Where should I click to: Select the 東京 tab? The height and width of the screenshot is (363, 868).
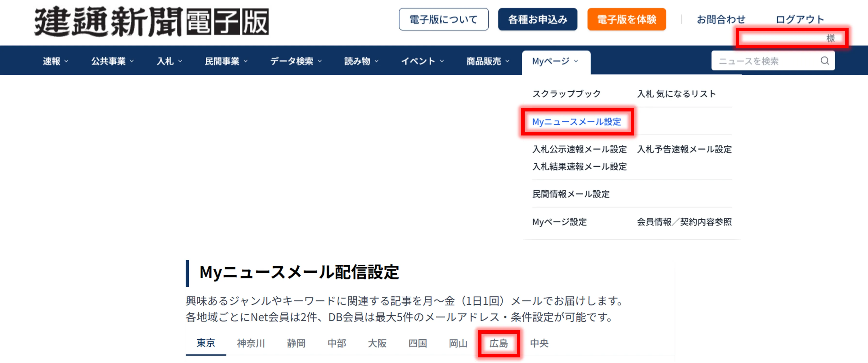[206, 343]
